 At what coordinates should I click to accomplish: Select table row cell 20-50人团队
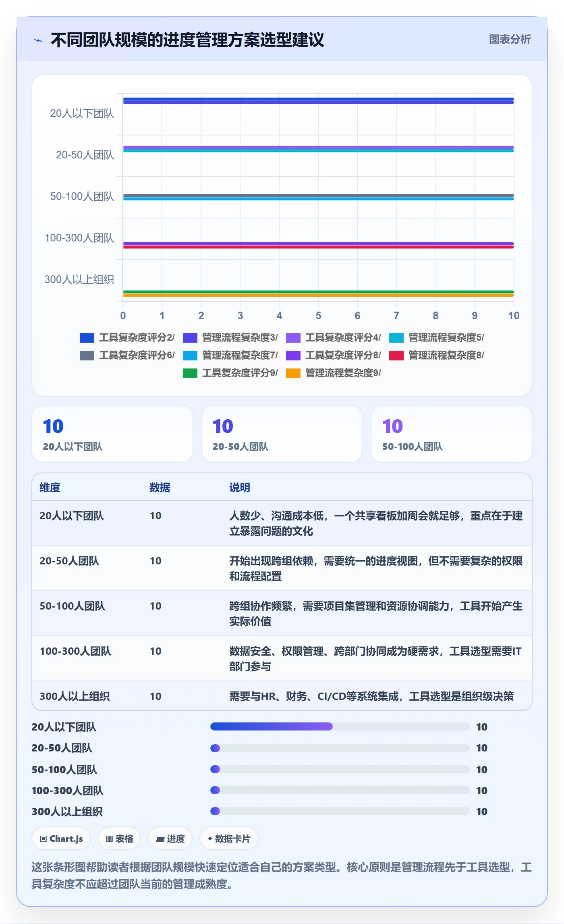(x=69, y=561)
